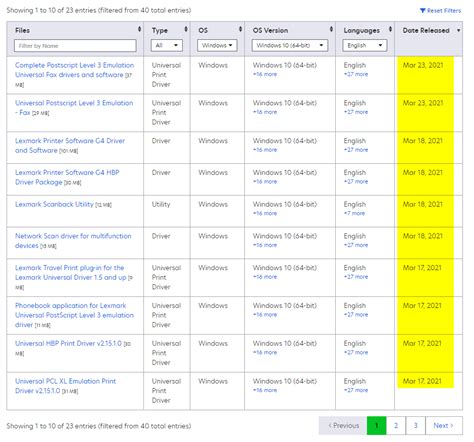Click the Next pagination button
474x442 pixels.
point(444,425)
